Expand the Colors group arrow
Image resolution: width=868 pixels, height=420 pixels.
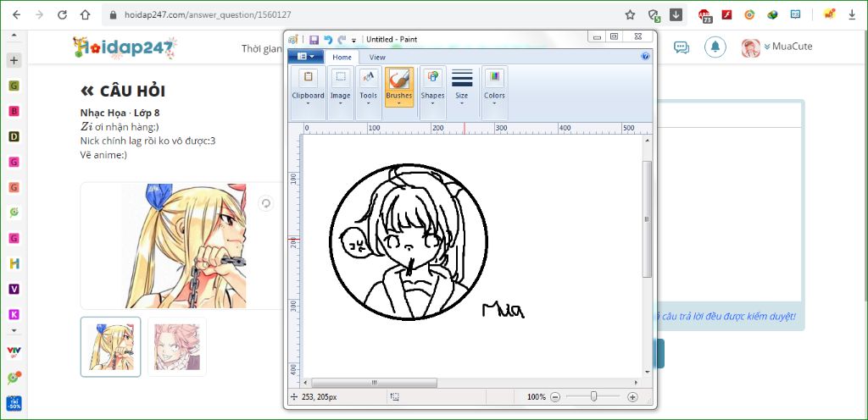click(494, 103)
